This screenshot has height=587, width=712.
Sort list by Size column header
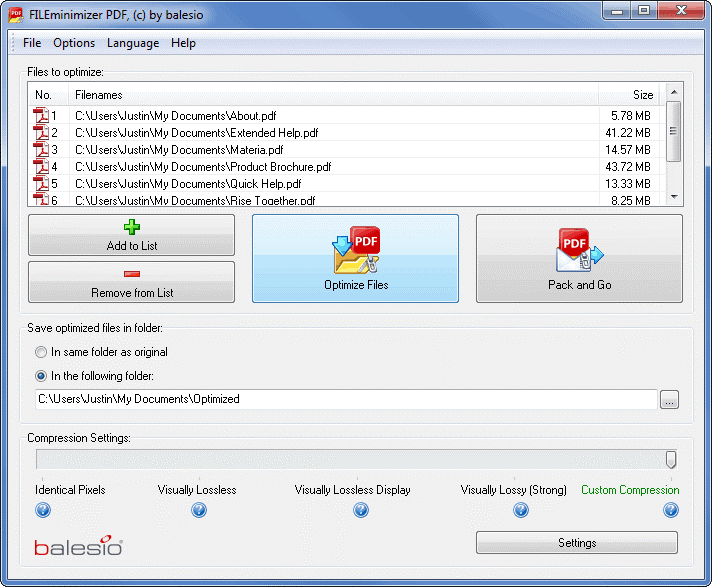pyautogui.click(x=629, y=95)
